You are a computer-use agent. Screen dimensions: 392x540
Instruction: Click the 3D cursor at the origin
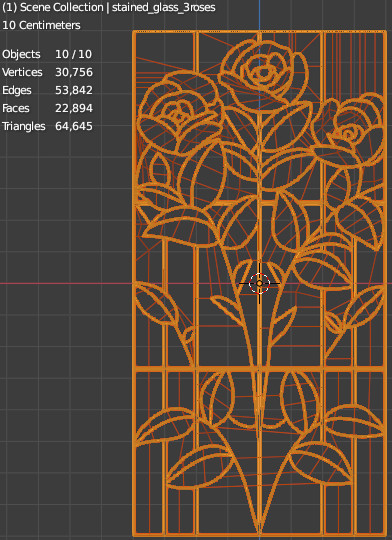click(259, 283)
